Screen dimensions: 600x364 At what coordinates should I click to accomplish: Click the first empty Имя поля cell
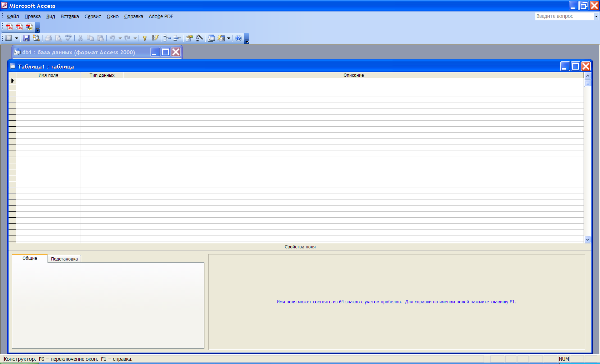pos(48,81)
